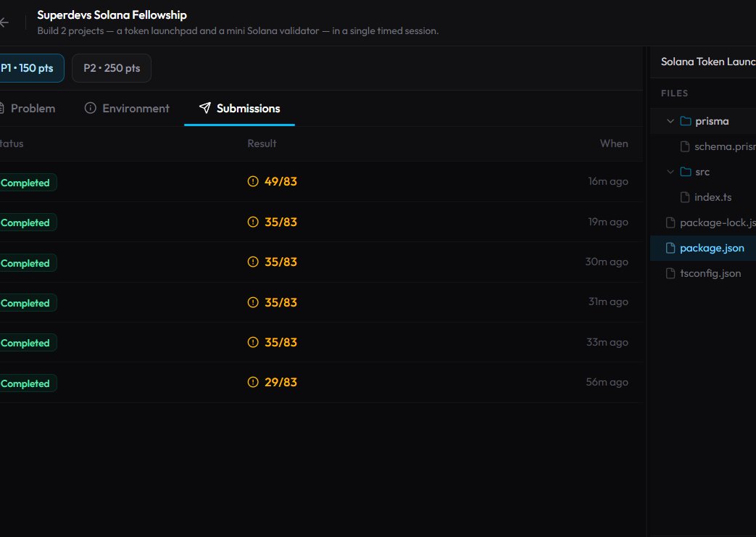Open the 35/83 result from 19m ago
This screenshot has height=537, width=756.
pos(281,222)
